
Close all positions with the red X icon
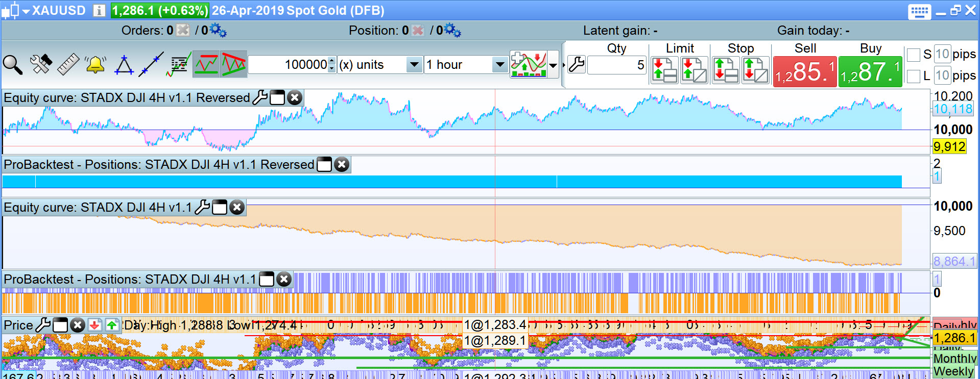(x=418, y=31)
